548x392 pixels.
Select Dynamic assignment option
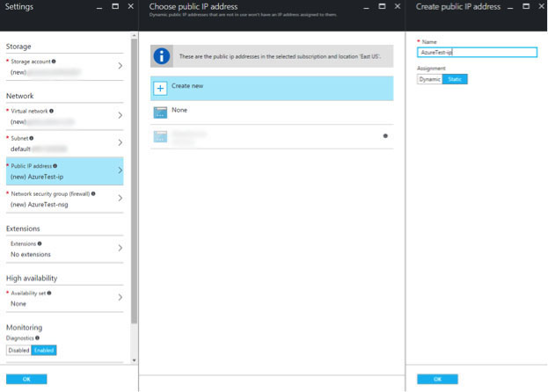430,79
